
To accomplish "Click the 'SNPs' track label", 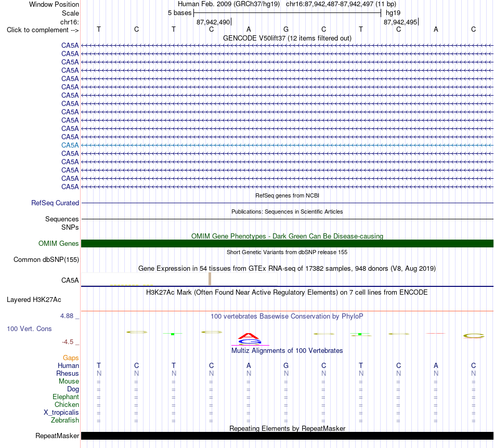I will (70, 227).
